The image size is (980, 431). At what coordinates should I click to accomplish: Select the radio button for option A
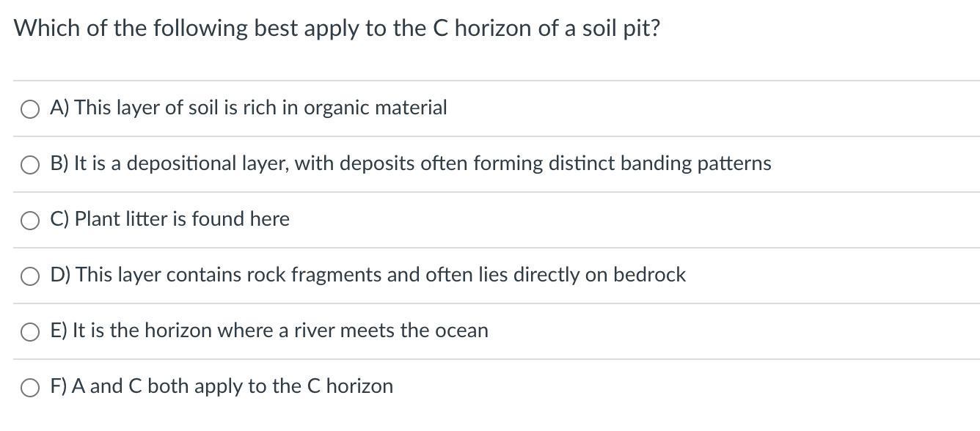(x=29, y=108)
